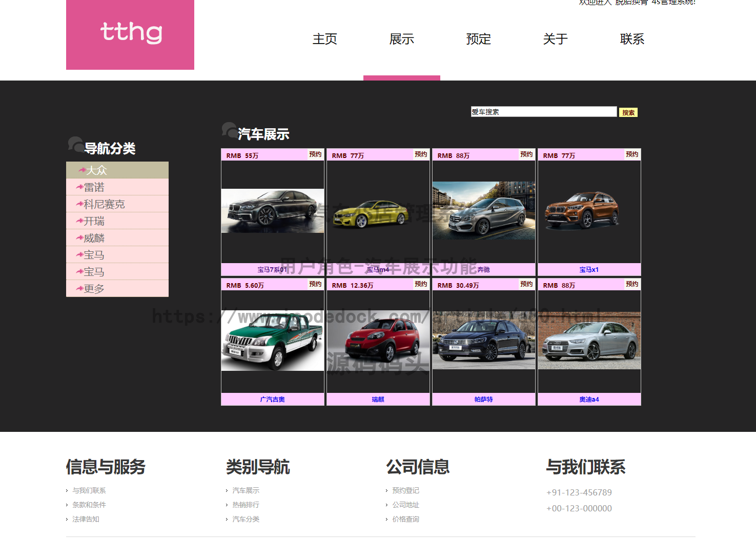This screenshot has width=756, height=556.
Task: Open the 热销排行 footer link
Action: pos(245,505)
